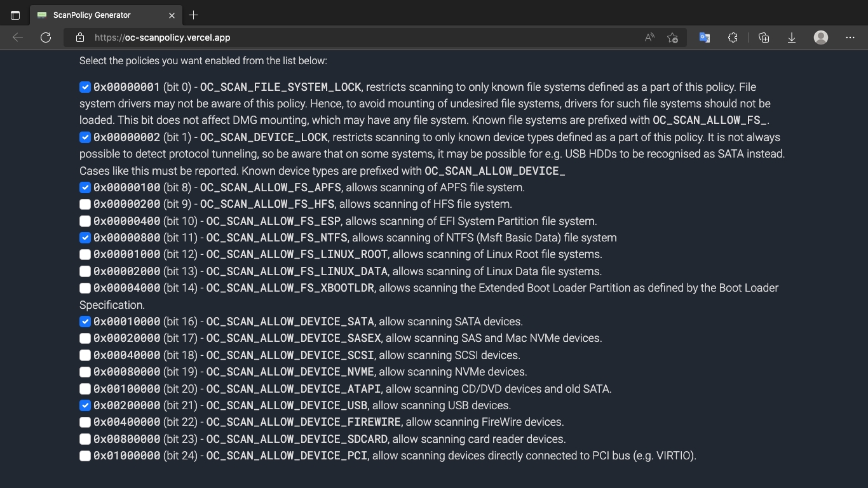Open the Downloads icon
868x488 pixels.
(x=792, y=37)
